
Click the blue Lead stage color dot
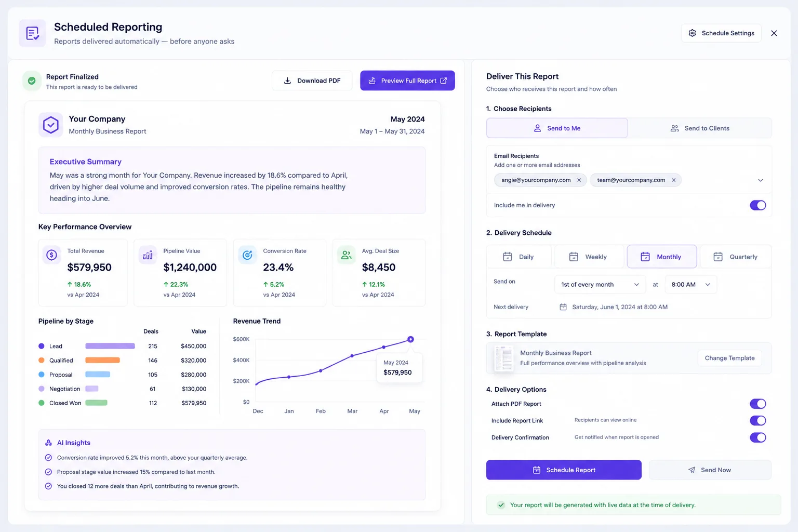tap(42, 346)
